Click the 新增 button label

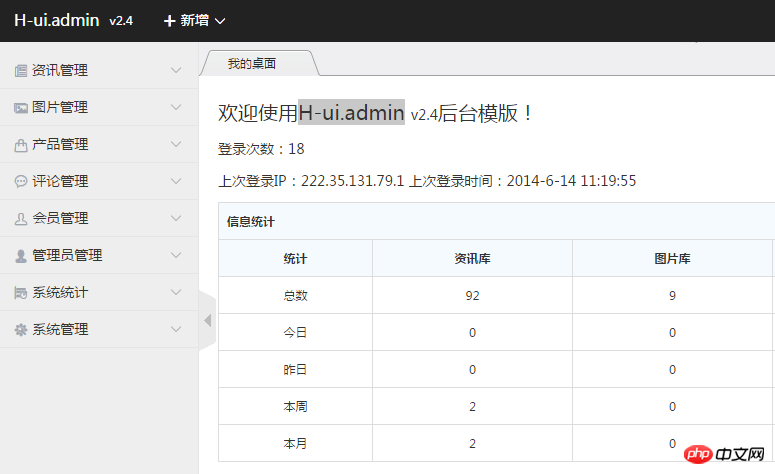point(194,20)
